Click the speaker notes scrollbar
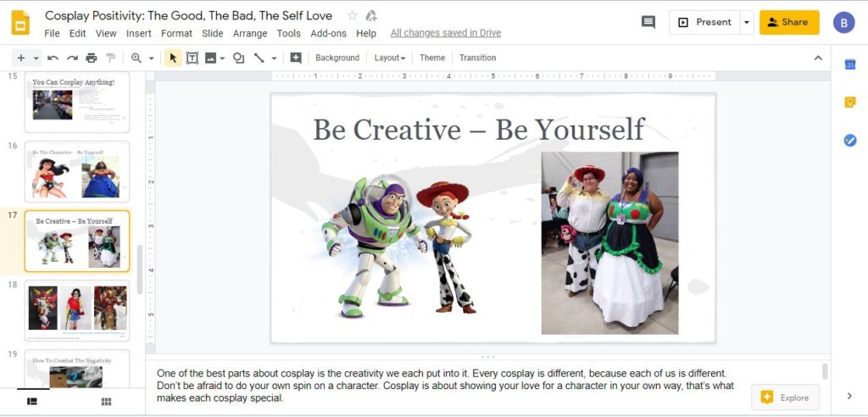This screenshot has width=868, height=417. click(x=825, y=371)
